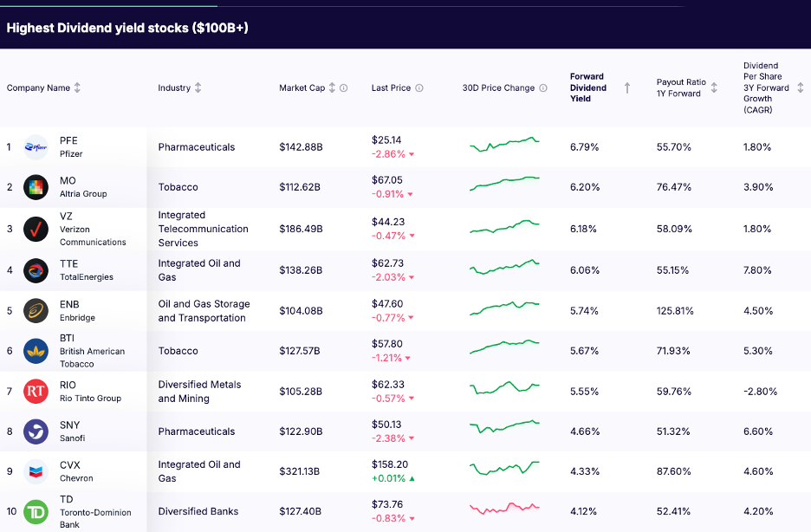Click the Enbridge logo
This screenshot has height=532, width=811.
pyautogui.click(x=36, y=311)
